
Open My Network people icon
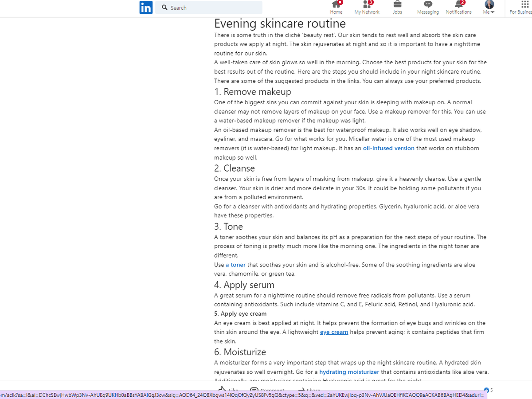[x=367, y=4]
